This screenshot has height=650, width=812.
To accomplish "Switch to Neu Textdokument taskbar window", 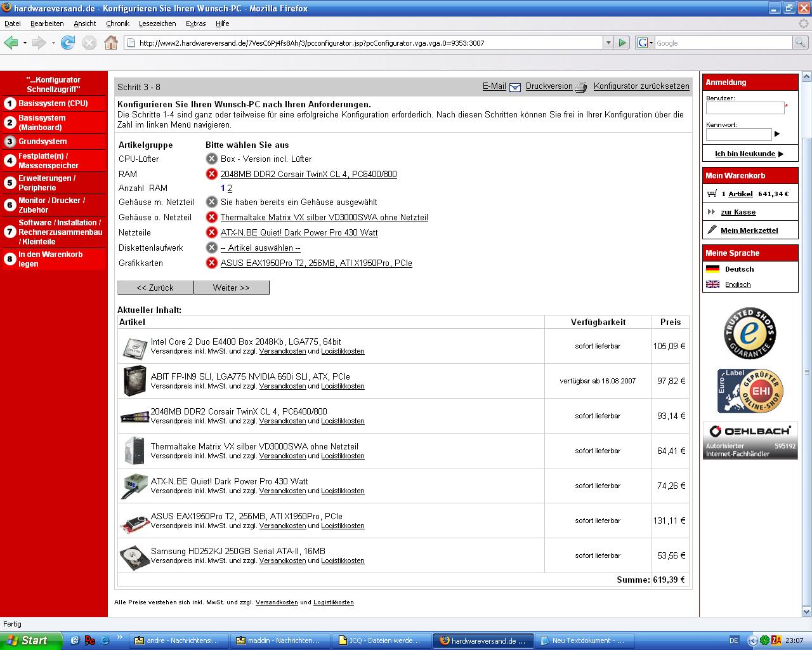I will click(584, 640).
